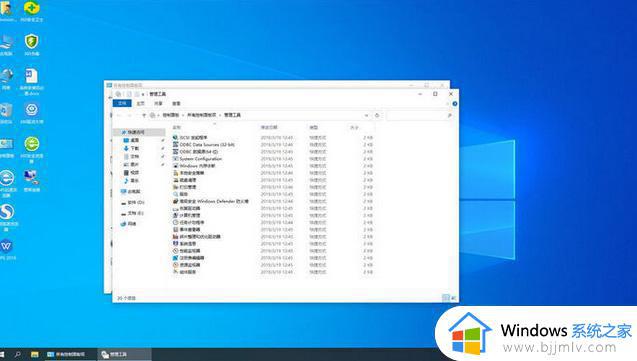Open taskbar search magnifier
Screen dimensions: 637x361
click(17, 354)
